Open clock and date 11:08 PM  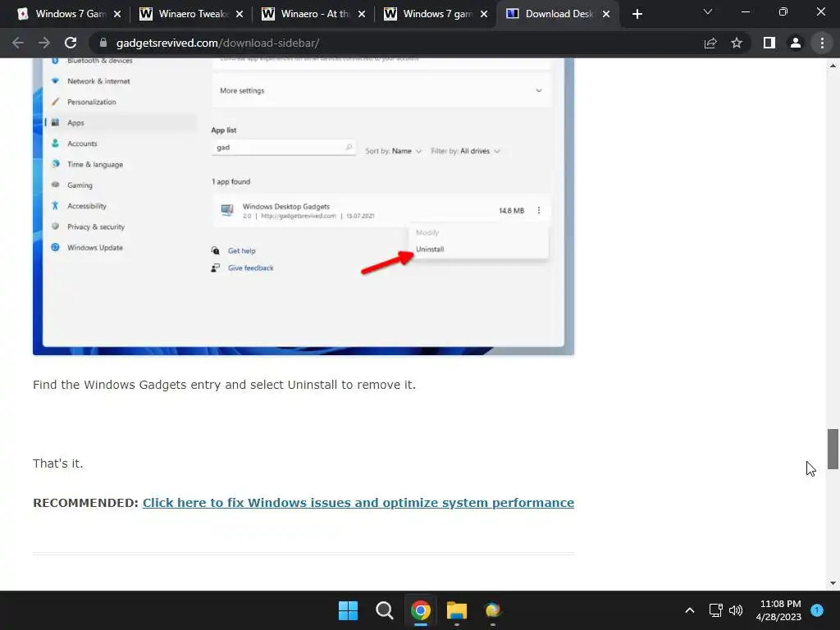(x=779, y=610)
